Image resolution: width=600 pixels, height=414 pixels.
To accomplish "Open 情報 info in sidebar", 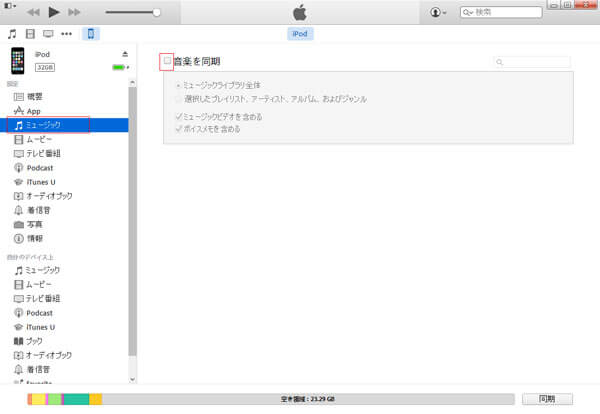I will 28,238.
